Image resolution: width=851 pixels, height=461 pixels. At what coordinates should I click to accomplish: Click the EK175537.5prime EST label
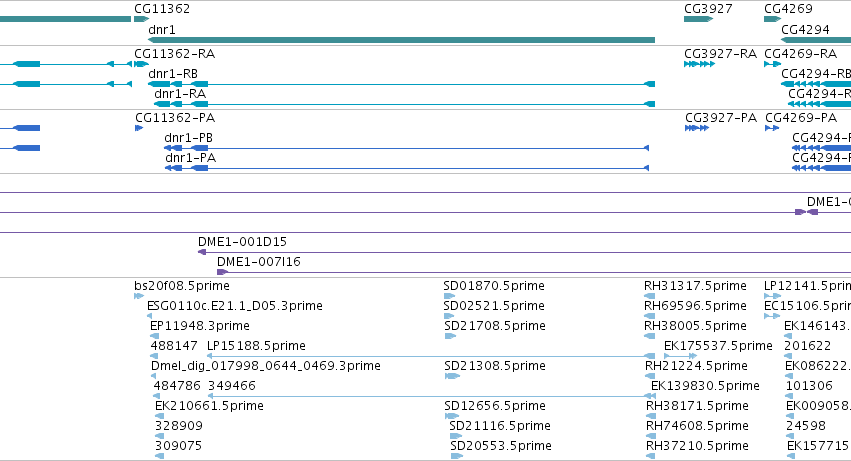pyautogui.click(x=718, y=346)
